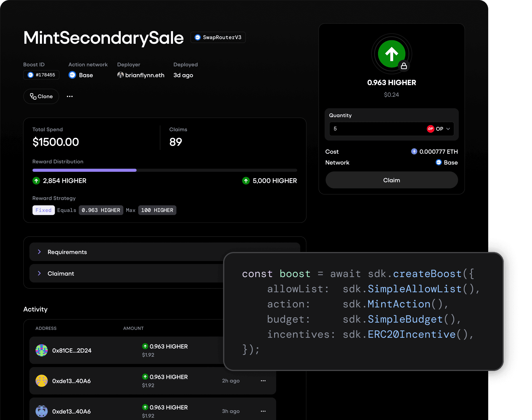The width and height of the screenshot is (532, 420).
Task: Click MintAction in code snippet
Action: tap(399, 304)
